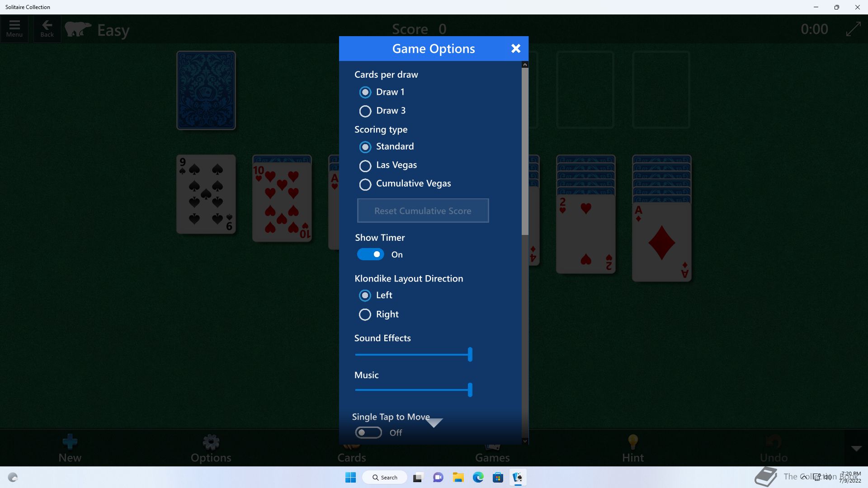Toggle Single Tap to Move switch
868x488 pixels.
pos(368,432)
